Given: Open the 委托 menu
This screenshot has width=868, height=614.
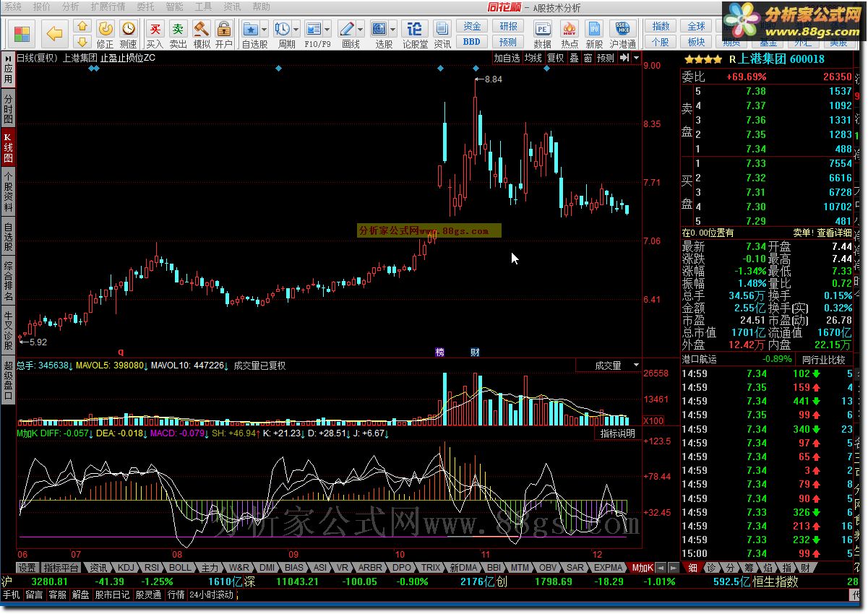Looking at the screenshot, I should pyautogui.click(x=145, y=7).
